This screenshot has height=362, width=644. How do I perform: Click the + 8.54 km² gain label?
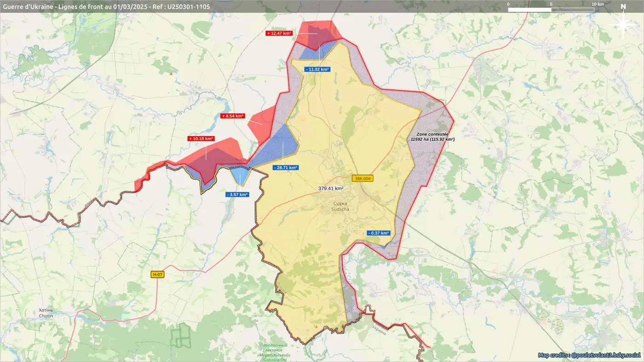pos(233,116)
